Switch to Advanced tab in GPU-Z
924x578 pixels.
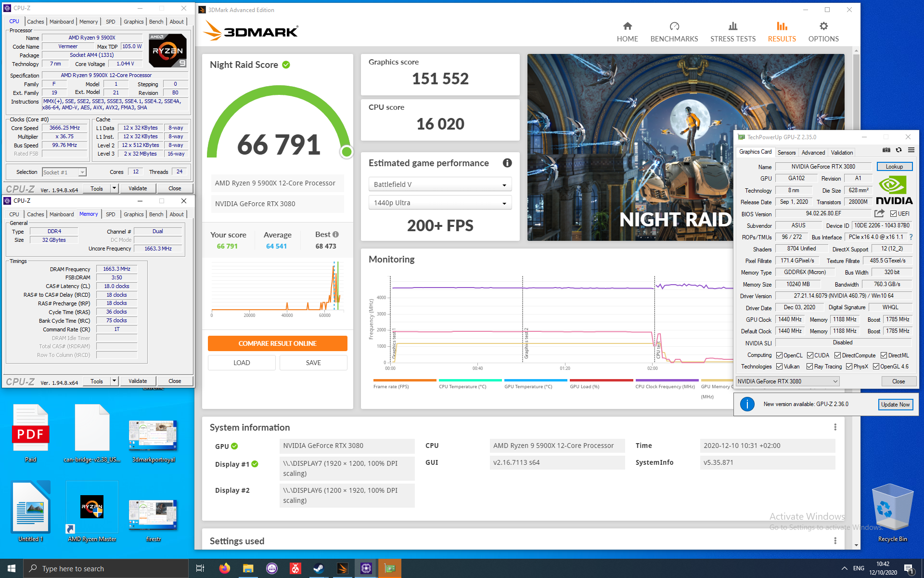[x=813, y=152]
